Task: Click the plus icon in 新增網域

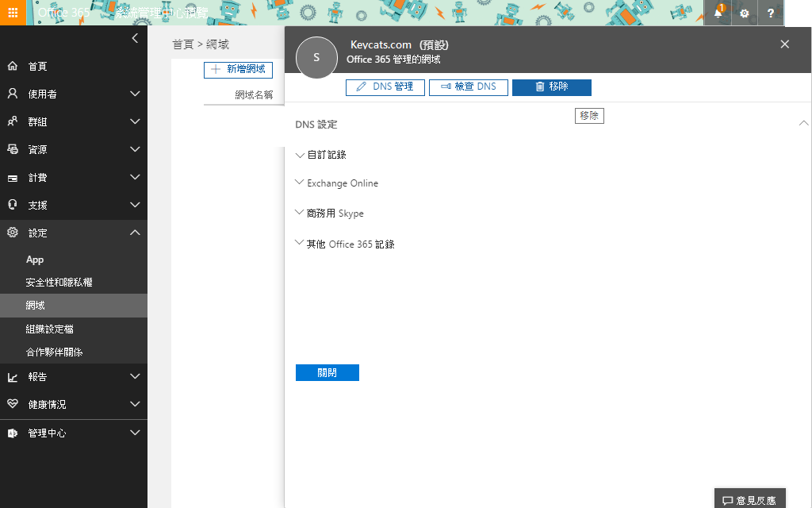Action: click(216, 69)
